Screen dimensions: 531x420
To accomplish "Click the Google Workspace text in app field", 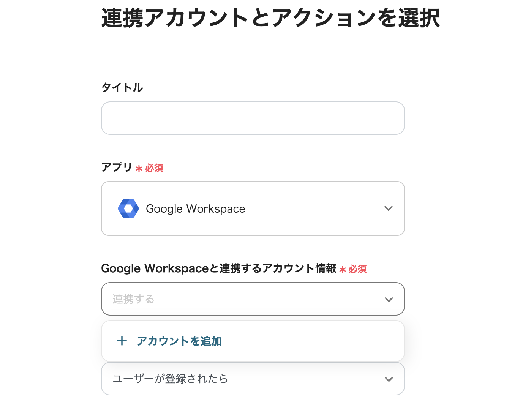I will (195, 209).
